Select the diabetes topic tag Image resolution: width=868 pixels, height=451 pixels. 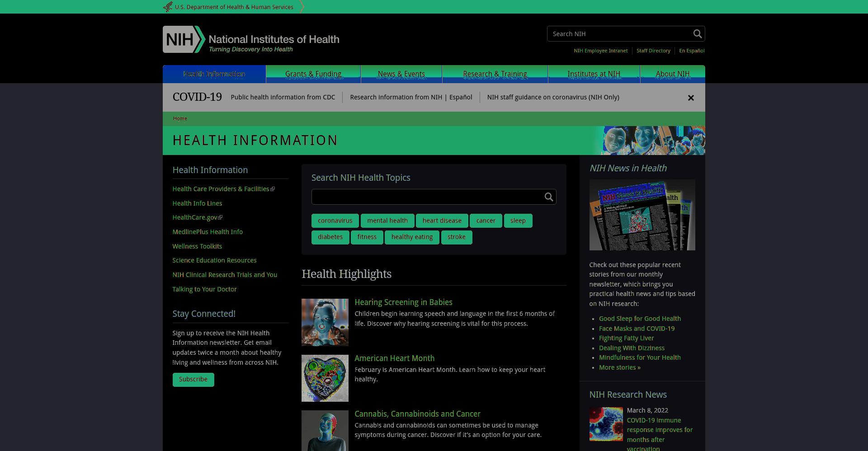[330, 237]
